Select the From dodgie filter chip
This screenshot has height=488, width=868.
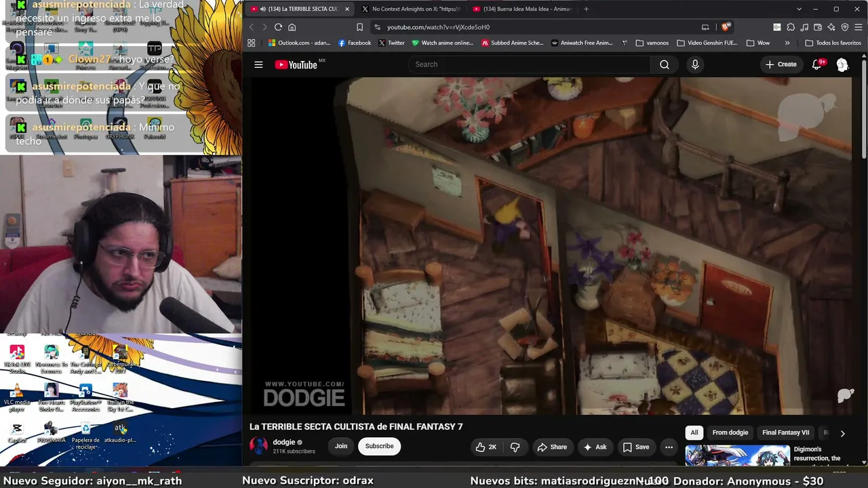click(730, 432)
